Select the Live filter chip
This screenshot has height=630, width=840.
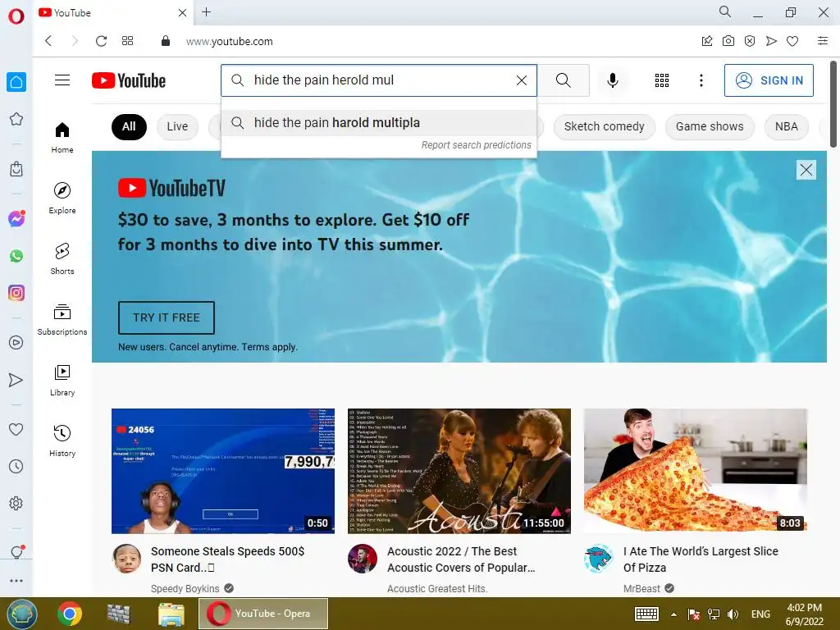(177, 127)
